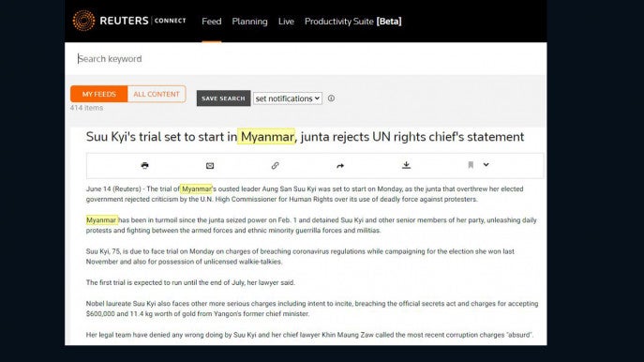Click the Search keyword field
This screenshot has width=644, height=362.
point(306,59)
